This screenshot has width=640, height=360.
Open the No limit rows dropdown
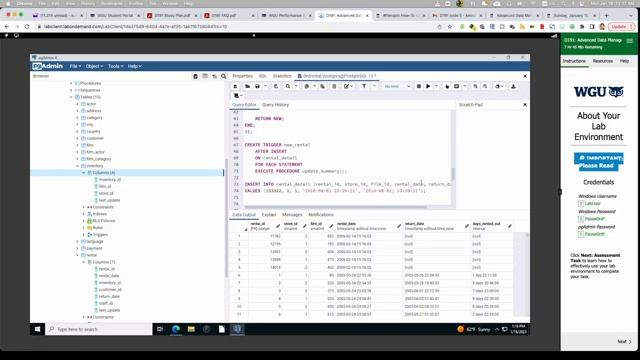397,87
